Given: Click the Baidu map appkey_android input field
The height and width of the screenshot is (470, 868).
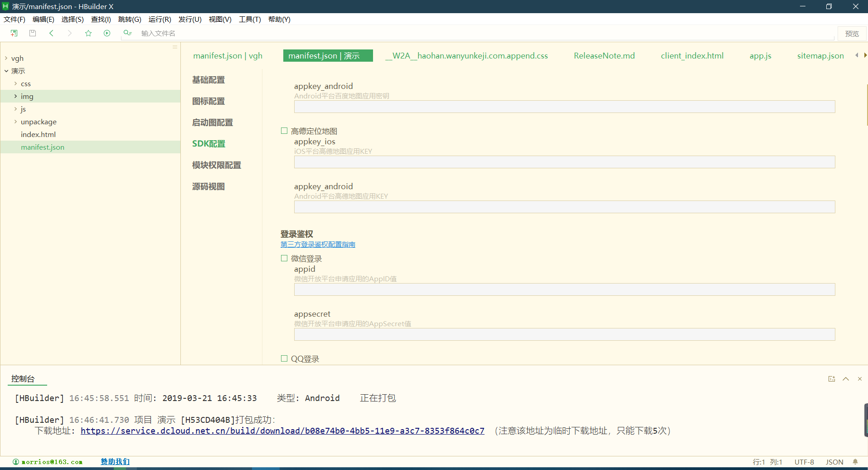Looking at the screenshot, I should (x=564, y=107).
